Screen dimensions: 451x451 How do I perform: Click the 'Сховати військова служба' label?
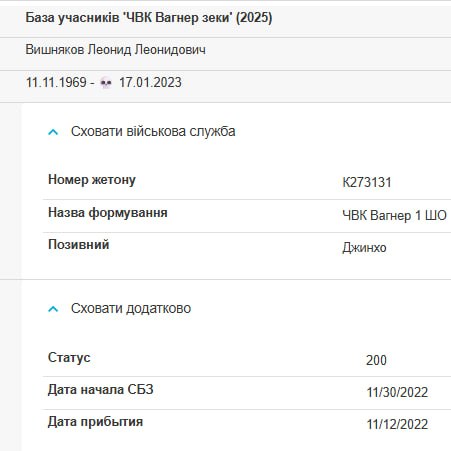(x=153, y=131)
